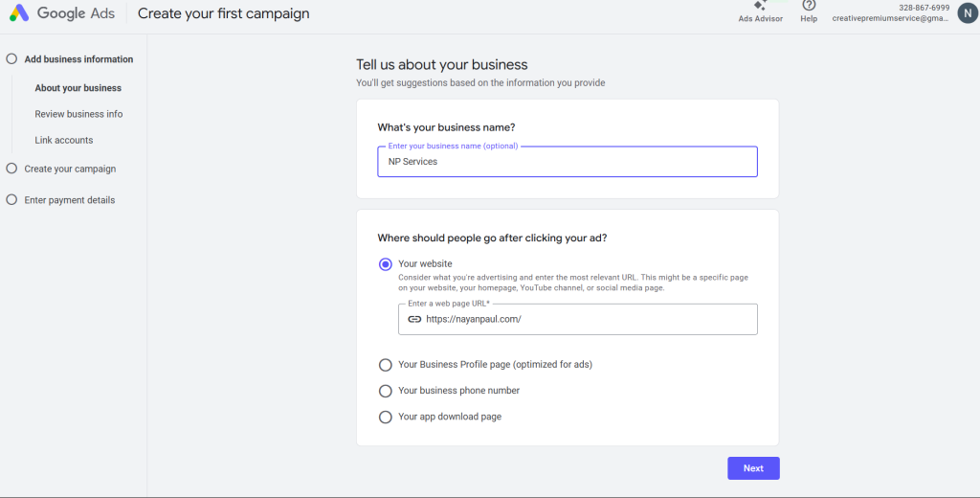Go to About your business section

[78, 88]
